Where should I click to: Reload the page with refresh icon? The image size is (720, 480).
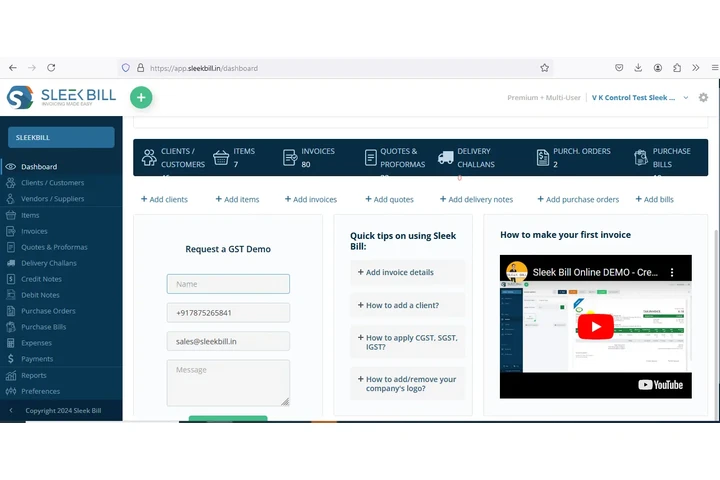click(51, 68)
